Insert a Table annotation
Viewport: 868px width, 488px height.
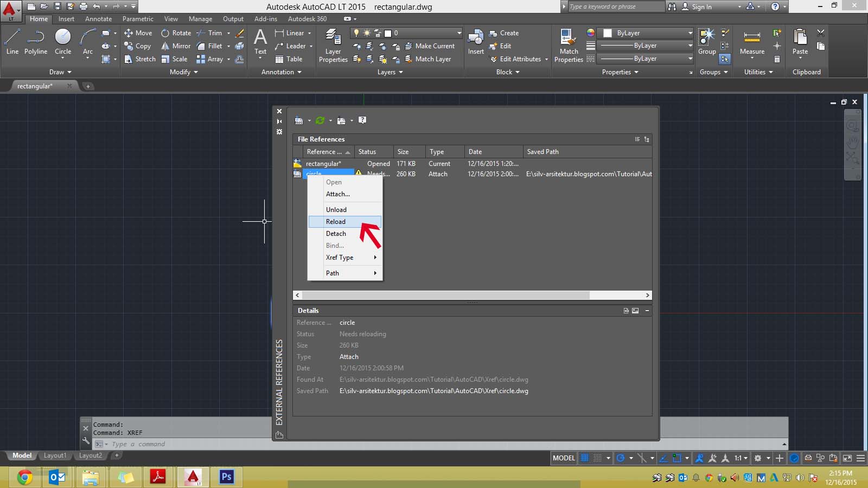(x=289, y=59)
